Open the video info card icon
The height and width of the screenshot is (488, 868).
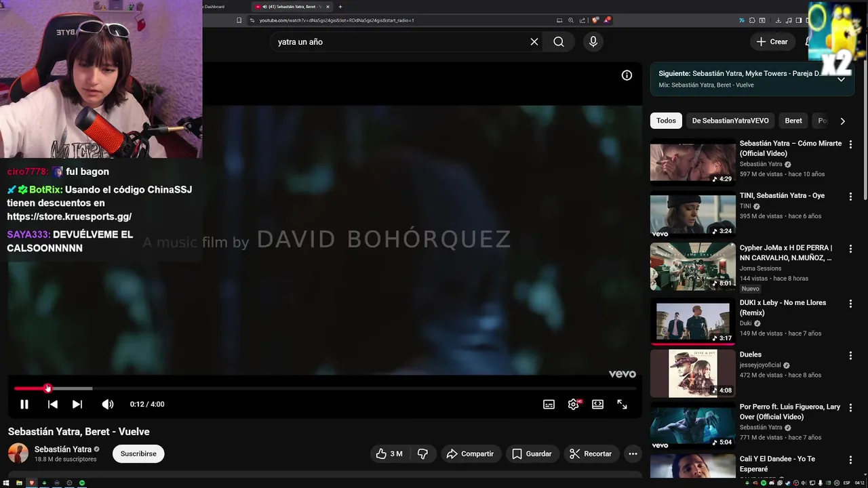point(627,75)
